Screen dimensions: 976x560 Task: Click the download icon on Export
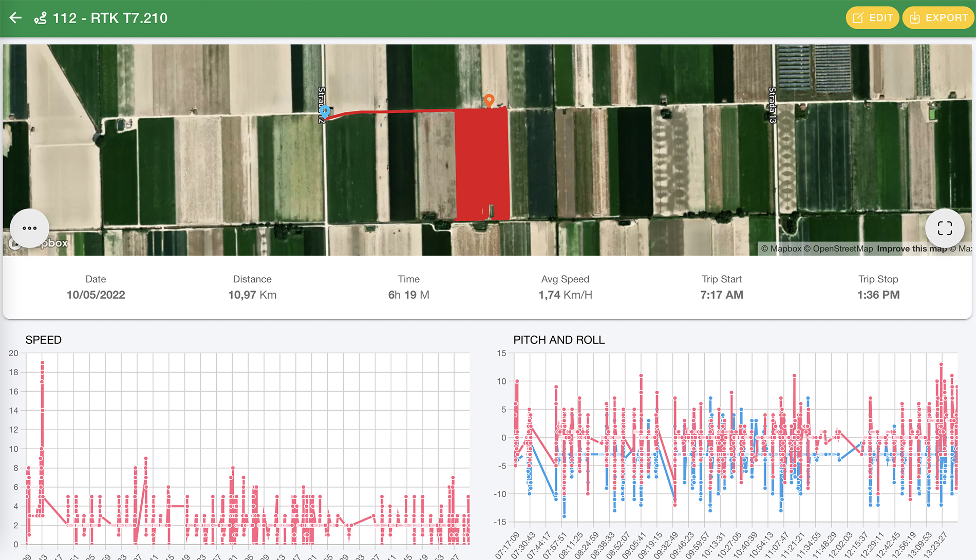pos(914,18)
